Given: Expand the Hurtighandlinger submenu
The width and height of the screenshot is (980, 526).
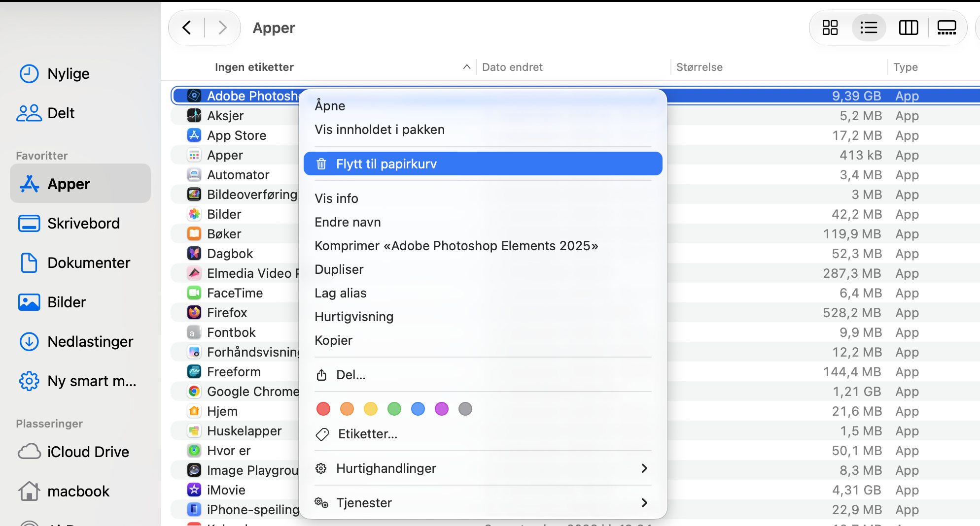Looking at the screenshot, I should point(483,468).
